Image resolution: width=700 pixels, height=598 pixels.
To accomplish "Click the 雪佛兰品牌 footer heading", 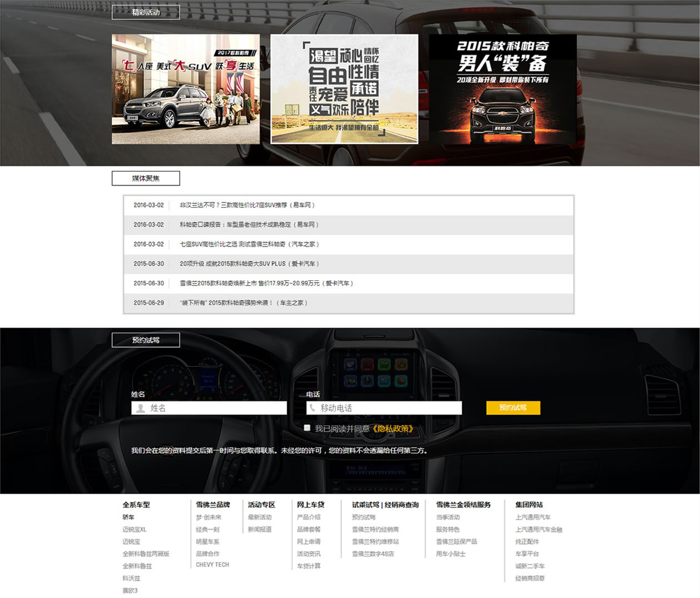I will [213, 505].
